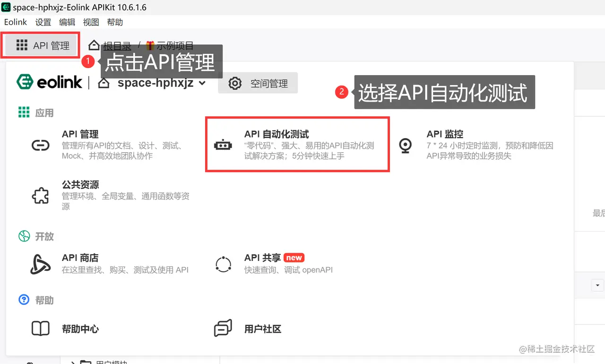605x364 pixels.
Task: Open the 设置 menu
Action: point(43,22)
